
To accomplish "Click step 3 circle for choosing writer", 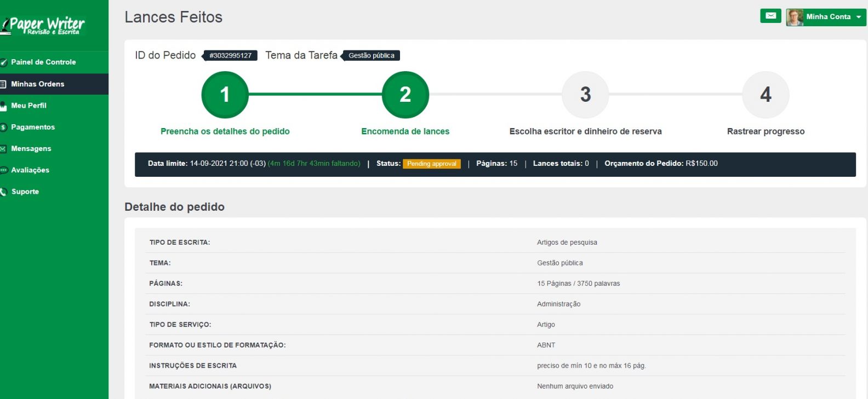I will pos(585,95).
